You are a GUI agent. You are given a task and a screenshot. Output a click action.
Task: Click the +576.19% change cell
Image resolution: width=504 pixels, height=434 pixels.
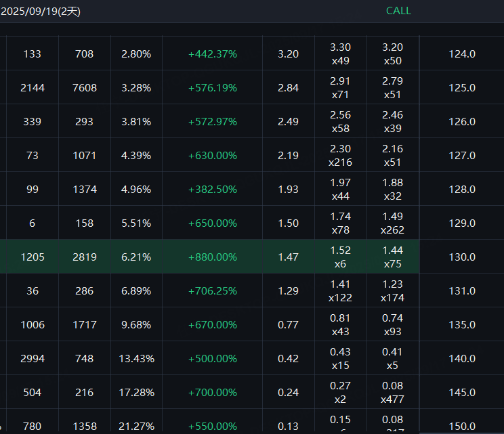point(213,88)
